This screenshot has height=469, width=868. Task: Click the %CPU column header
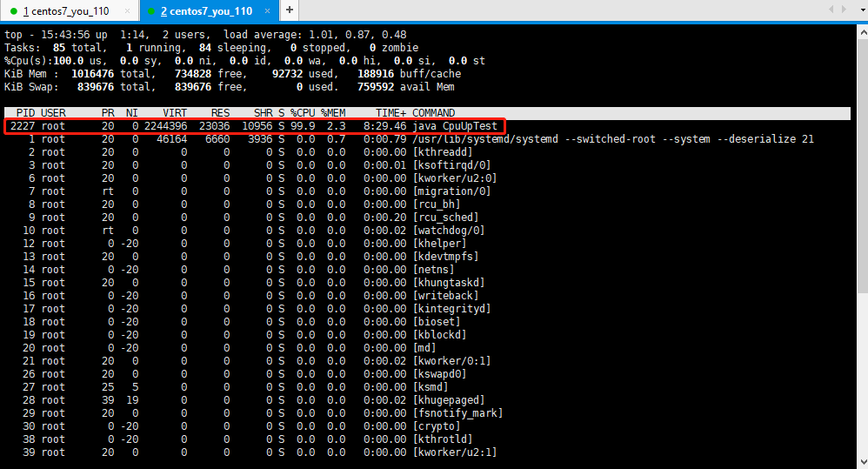tap(303, 113)
